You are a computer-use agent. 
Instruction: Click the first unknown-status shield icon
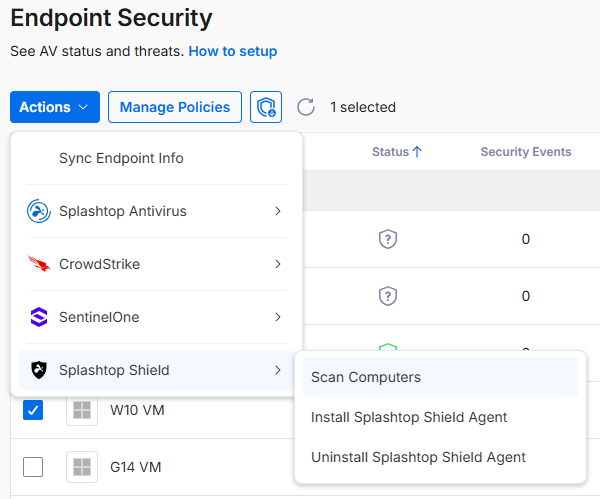point(388,239)
